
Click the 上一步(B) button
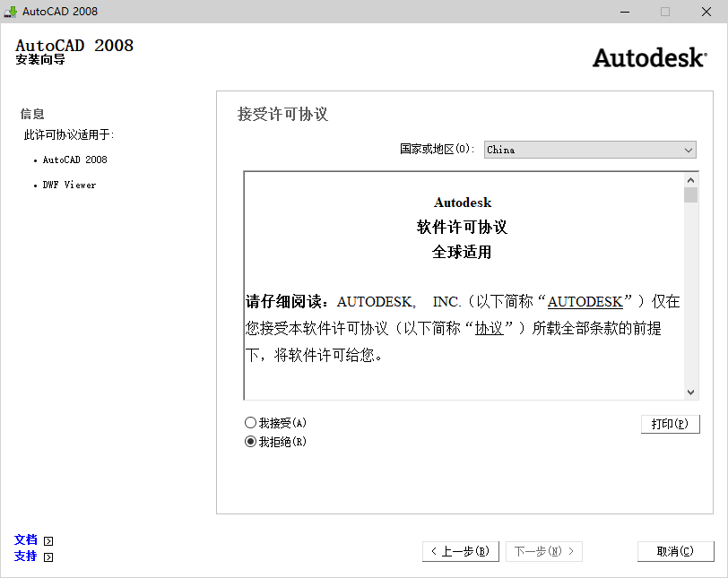click(461, 551)
